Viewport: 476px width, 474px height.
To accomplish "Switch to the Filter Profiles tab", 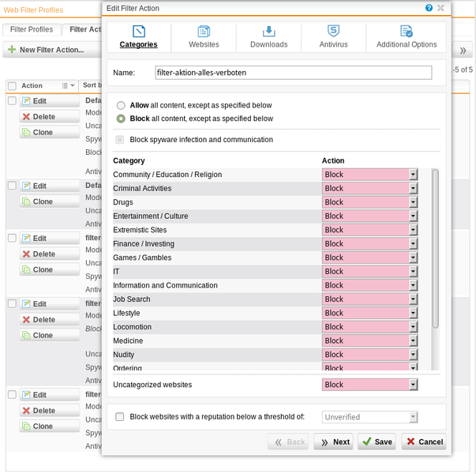I will click(x=32, y=29).
